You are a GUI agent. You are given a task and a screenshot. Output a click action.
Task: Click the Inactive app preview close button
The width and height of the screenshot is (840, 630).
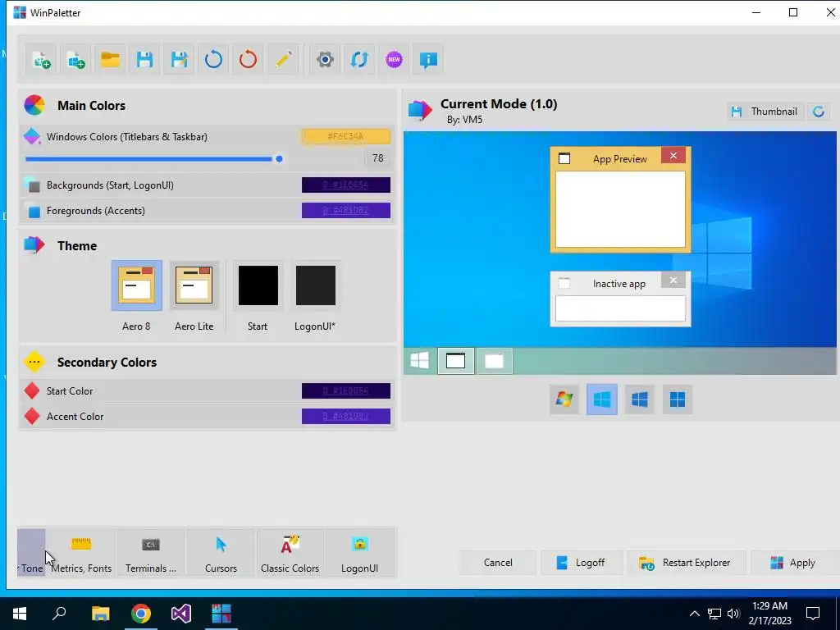pos(673,281)
